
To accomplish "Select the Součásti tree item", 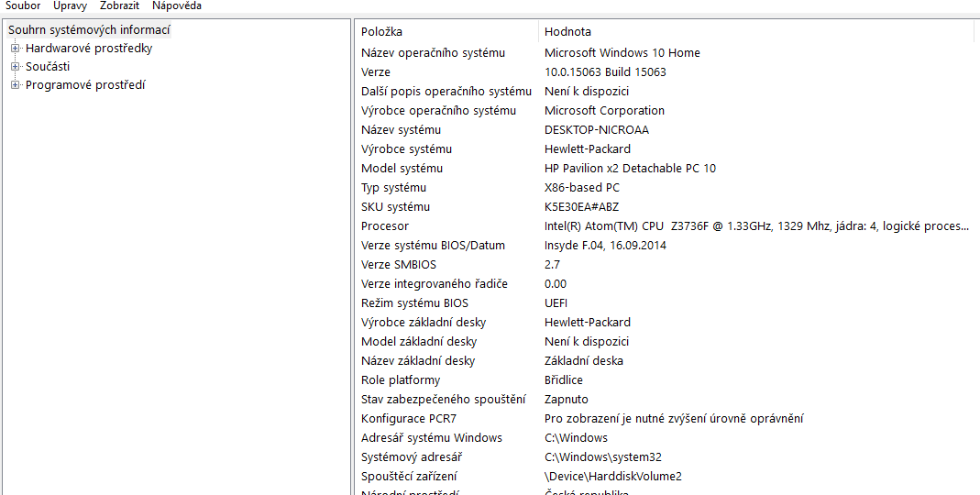I will click(48, 67).
